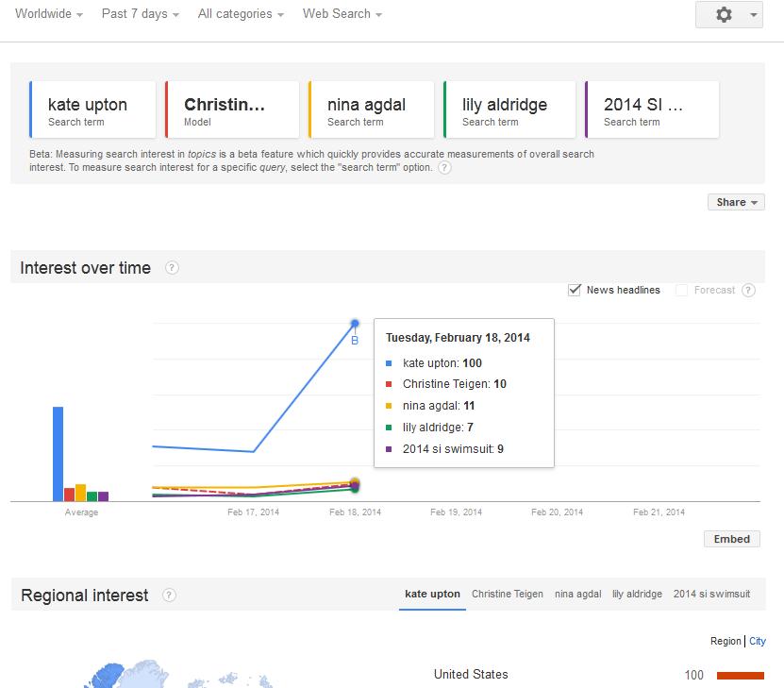Toggle the News headlines checkbox
Screen dimensions: 784x688
pyautogui.click(x=575, y=291)
